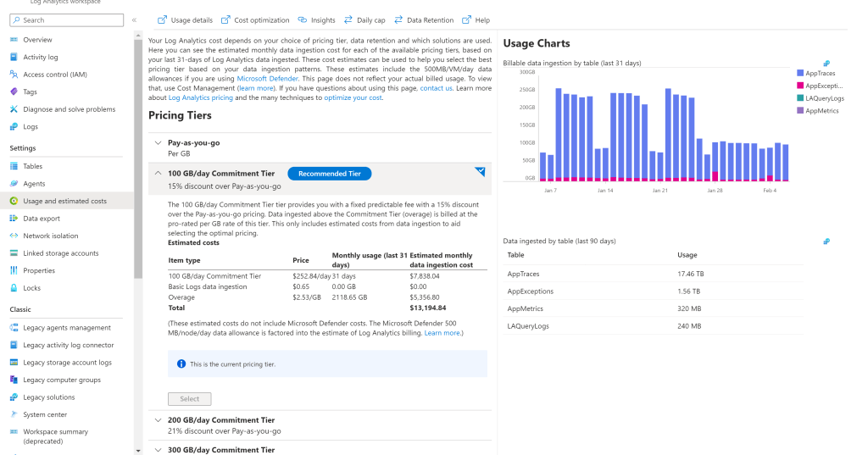
Task: Open Data Retention settings
Action: [424, 20]
